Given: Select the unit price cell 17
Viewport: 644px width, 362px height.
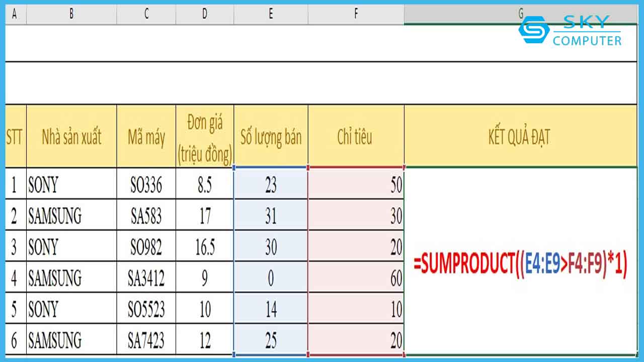Looking at the screenshot, I should [205, 215].
